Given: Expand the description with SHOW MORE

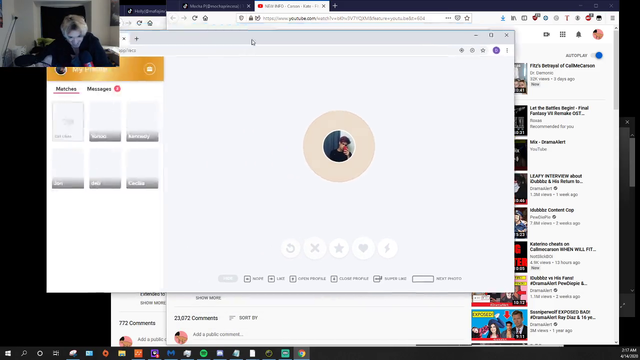Looking at the screenshot, I should pyautogui.click(x=208, y=298).
